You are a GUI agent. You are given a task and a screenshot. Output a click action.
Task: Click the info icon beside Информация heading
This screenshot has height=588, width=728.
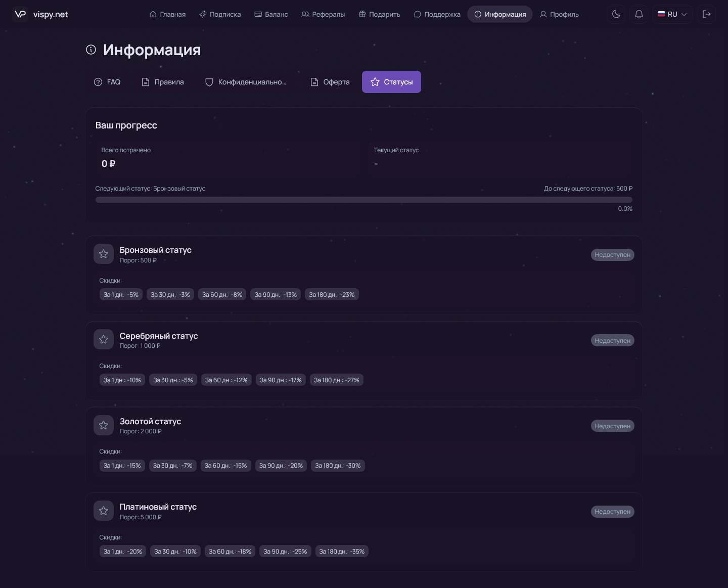click(91, 50)
